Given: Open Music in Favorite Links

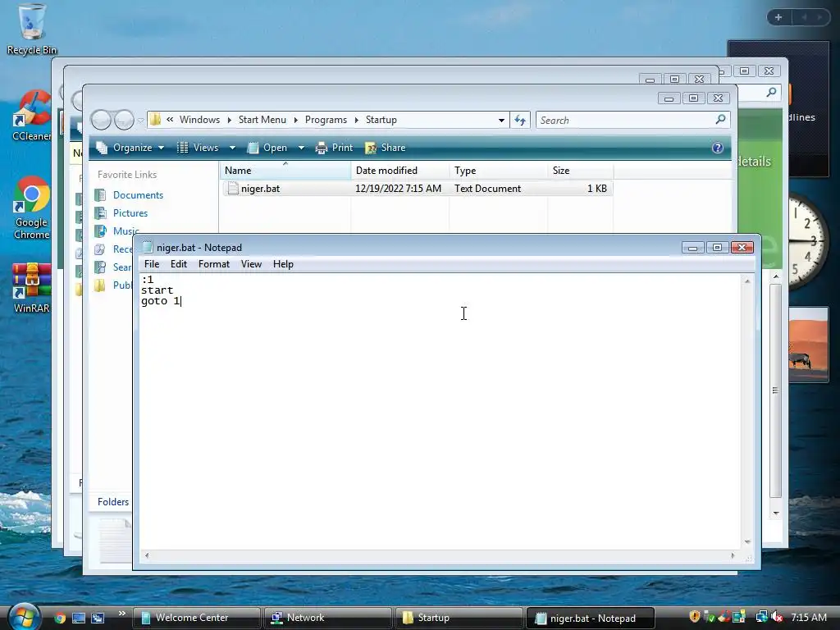Looking at the screenshot, I should pyautogui.click(x=126, y=231).
